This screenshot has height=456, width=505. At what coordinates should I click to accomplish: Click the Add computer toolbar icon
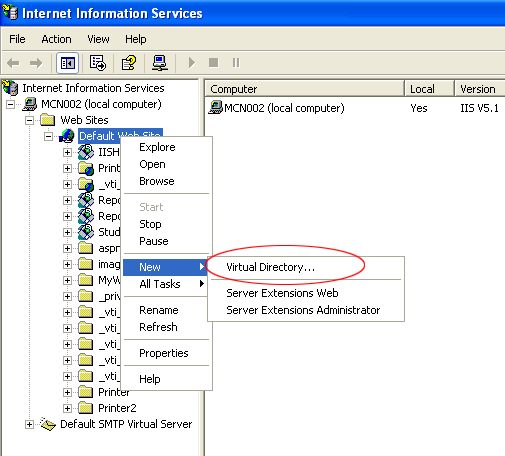[x=160, y=63]
